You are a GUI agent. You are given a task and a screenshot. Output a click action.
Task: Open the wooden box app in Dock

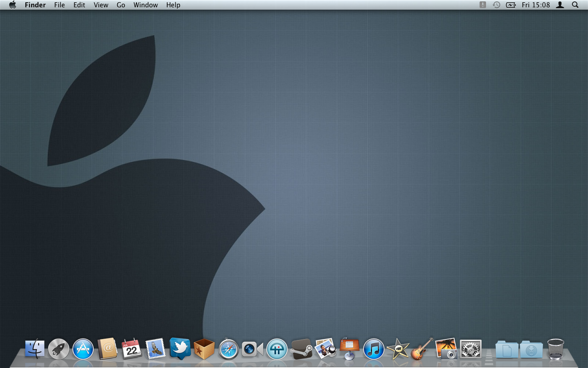click(204, 349)
